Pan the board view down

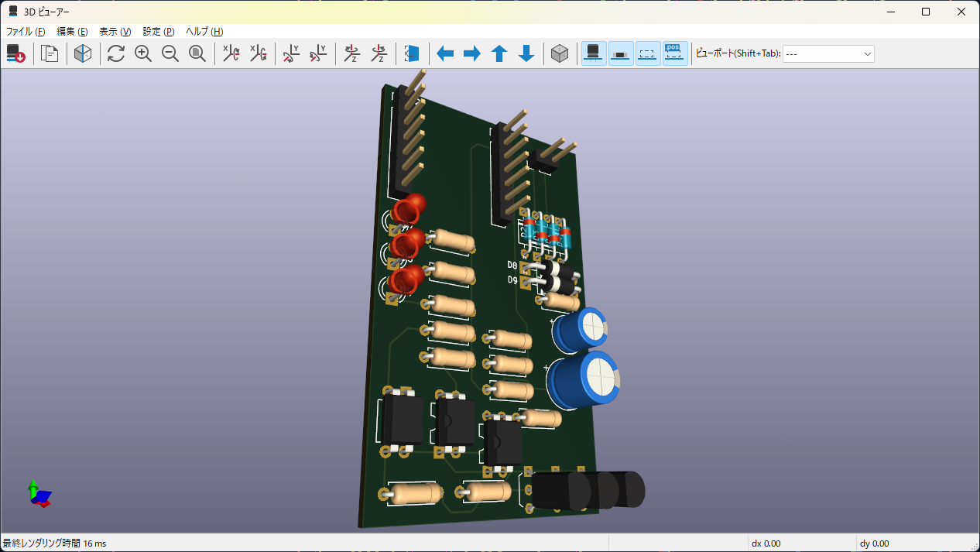(x=526, y=53)
